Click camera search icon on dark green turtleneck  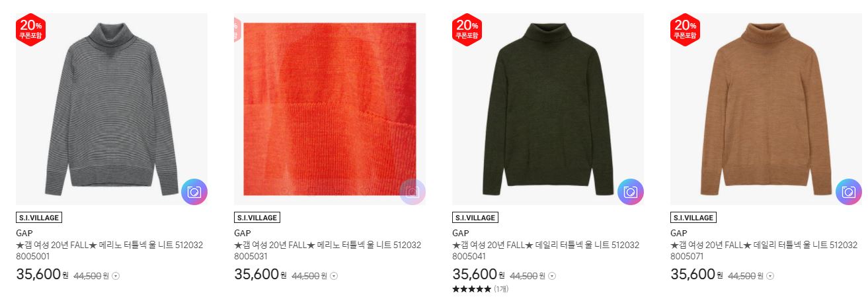coord(631,192)
